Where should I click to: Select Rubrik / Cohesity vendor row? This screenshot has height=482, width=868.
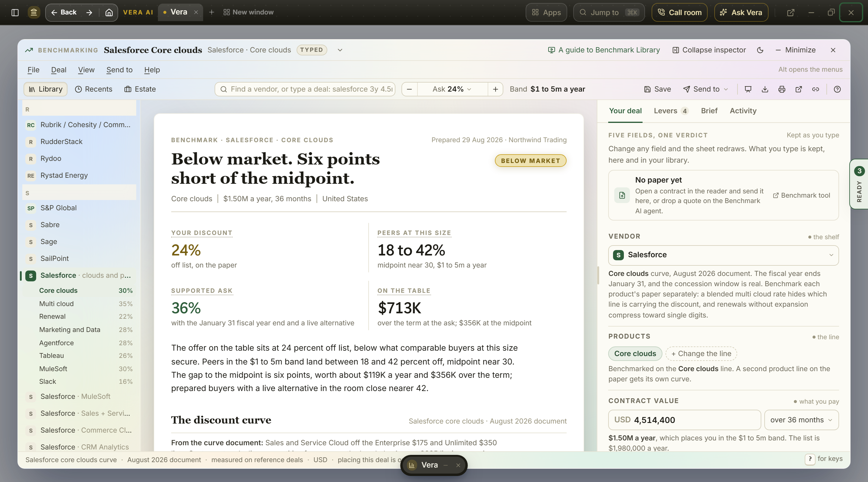coord(79,125)
